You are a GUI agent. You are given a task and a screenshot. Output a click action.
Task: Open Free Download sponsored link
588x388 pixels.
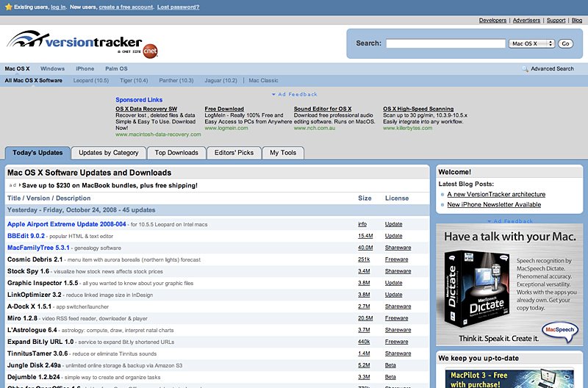pos(224,109)
